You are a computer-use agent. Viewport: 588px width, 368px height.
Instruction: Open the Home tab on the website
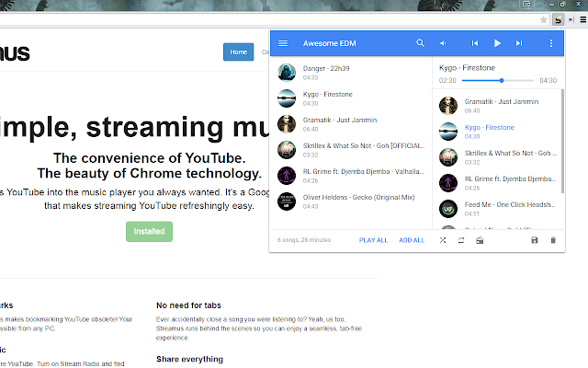[x=238, y=52]
